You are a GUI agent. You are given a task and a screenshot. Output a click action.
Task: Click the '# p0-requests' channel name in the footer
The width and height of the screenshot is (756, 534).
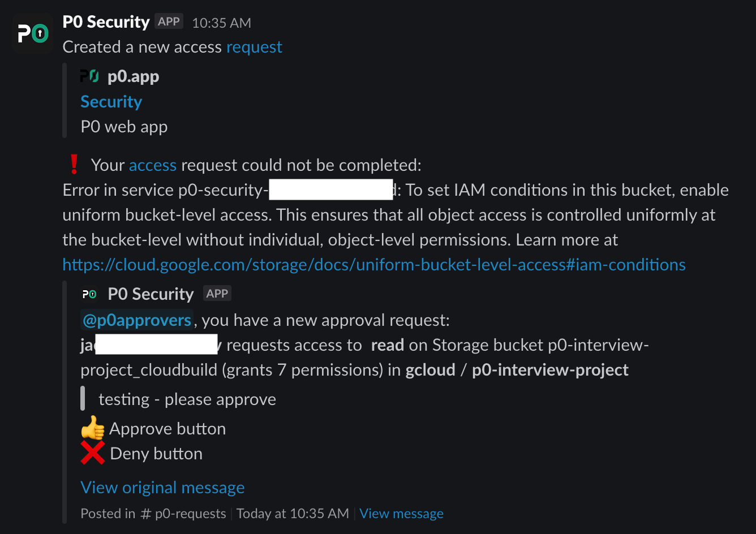click(x=183, y=514)
